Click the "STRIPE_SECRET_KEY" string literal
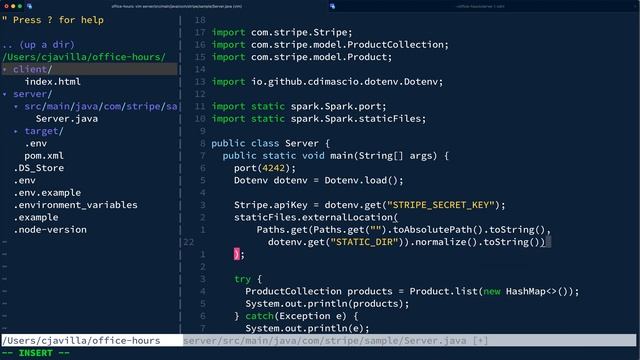This screenshot has width=640, height=360. [441, 205]
